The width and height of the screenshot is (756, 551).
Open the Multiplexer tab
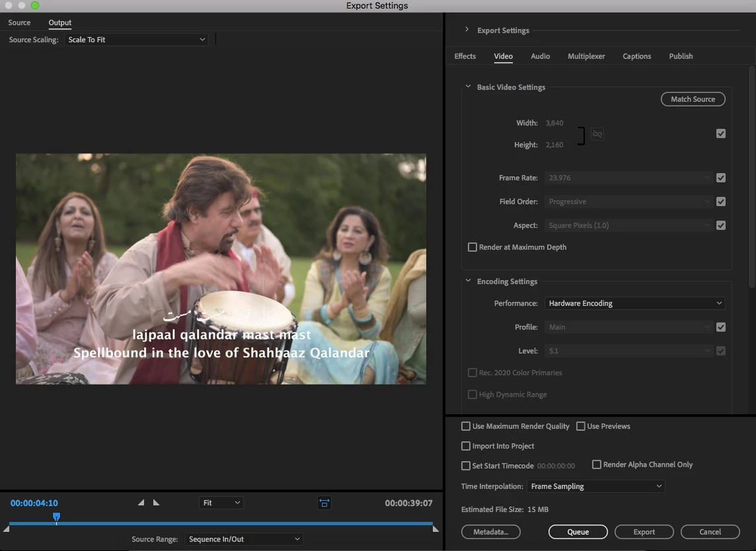point(586,56)
